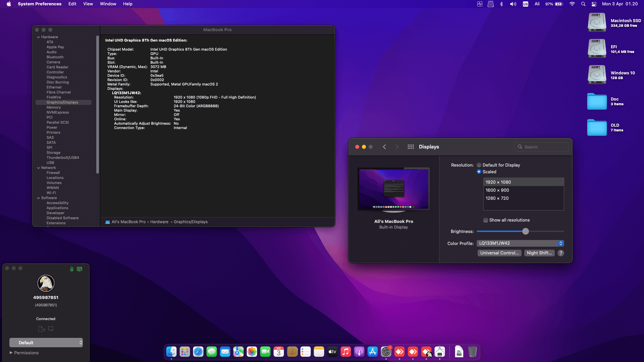The image size is (644, 362).
Task: Select Default for Display resolution option
Action: [x=479, y=165]
